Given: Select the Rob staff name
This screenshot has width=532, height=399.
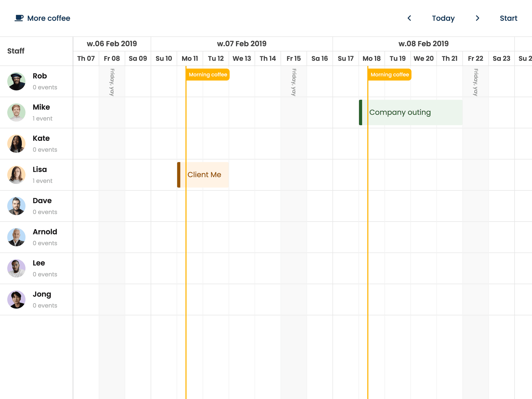Looking at the screenshot, I should (x=40, y=76).
